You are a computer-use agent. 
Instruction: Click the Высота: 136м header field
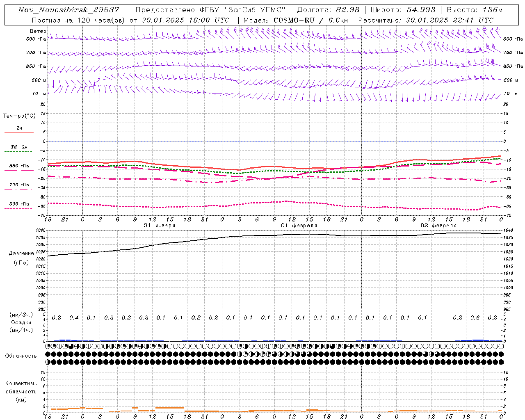474,10
